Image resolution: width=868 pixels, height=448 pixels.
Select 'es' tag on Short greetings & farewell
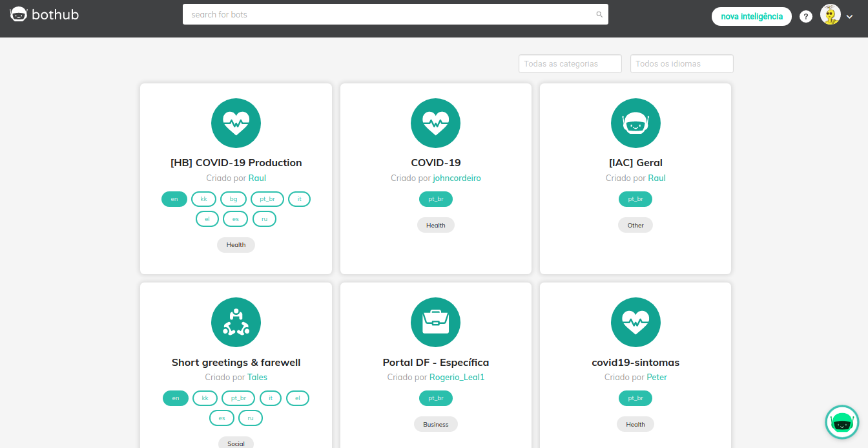click(x=222, y=418)
